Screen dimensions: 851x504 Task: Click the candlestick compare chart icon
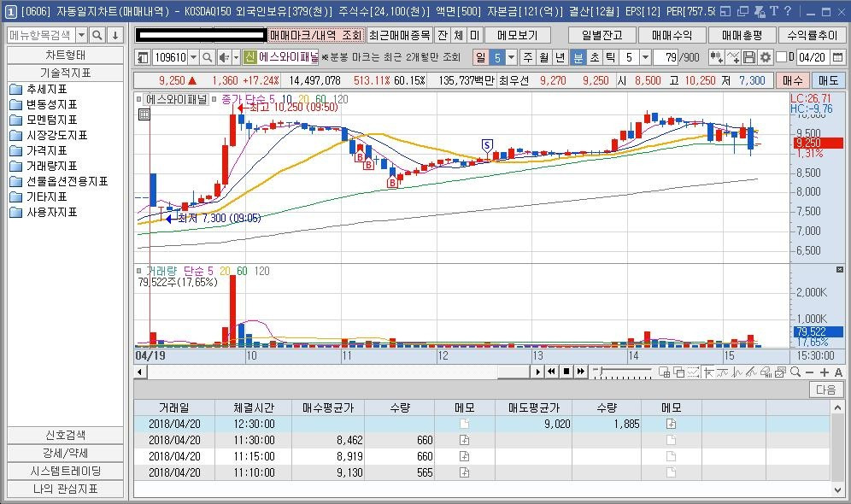[716, 57]
